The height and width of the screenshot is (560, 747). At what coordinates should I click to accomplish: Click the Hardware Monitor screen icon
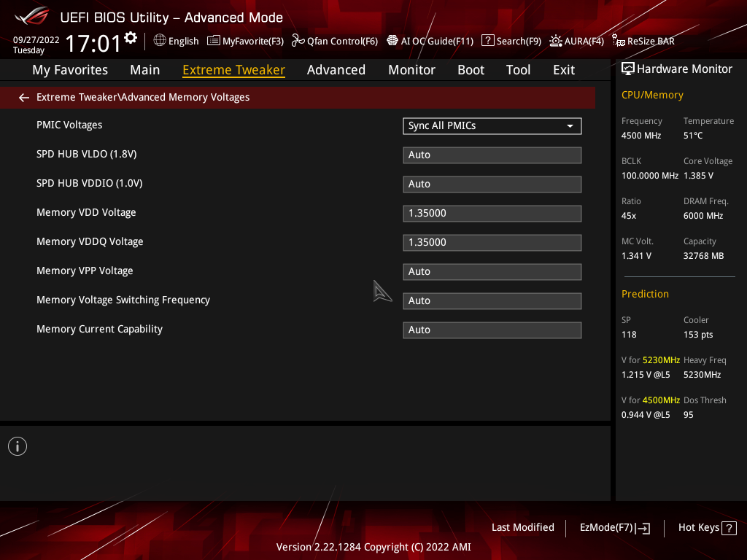[628, 69]
